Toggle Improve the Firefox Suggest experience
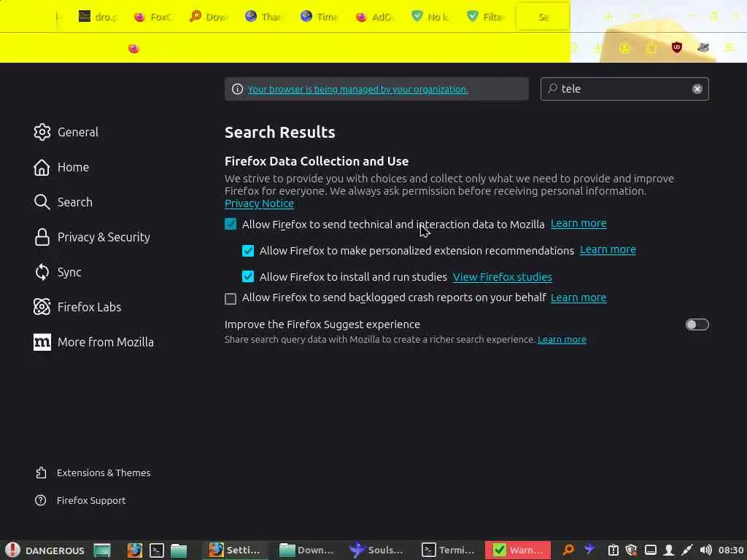 coord(697,324)
